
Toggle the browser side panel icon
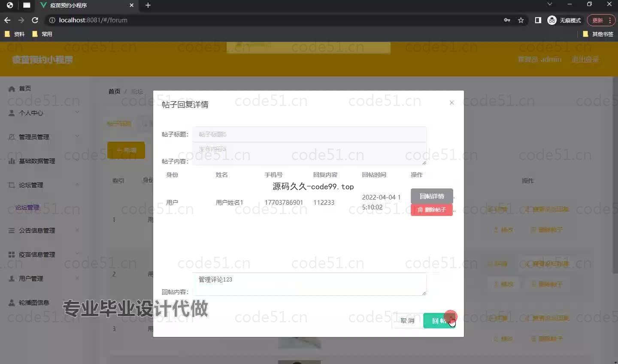(538, 20)
